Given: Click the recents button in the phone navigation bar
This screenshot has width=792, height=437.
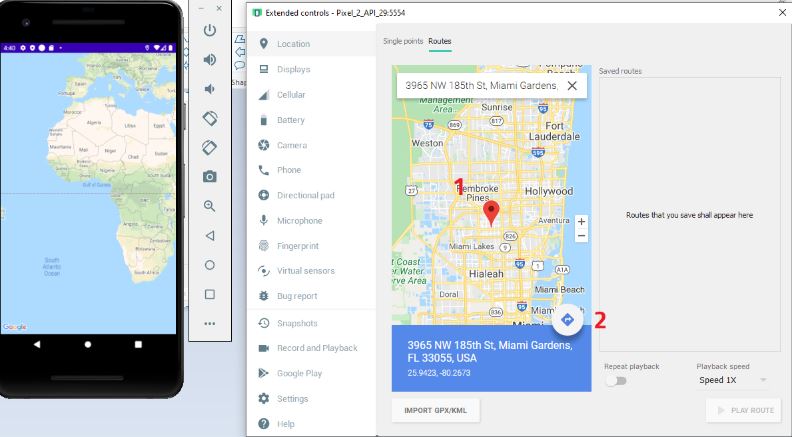Looking at the screenshot, I should click(x=138, y=344).
